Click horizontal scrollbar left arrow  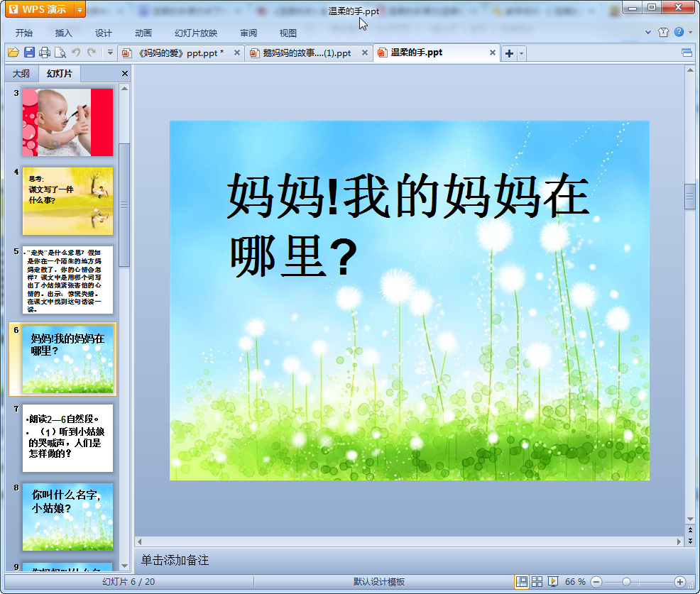140,541
